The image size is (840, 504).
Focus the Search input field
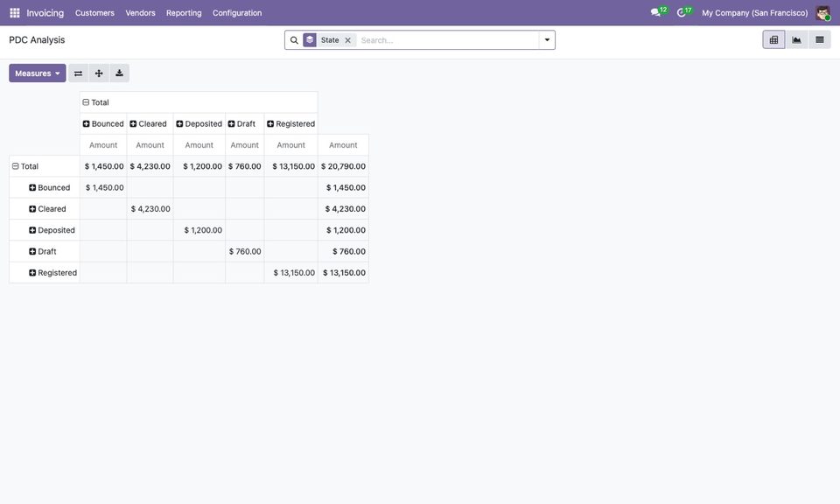pyautogui.click(x=448, y=40)
